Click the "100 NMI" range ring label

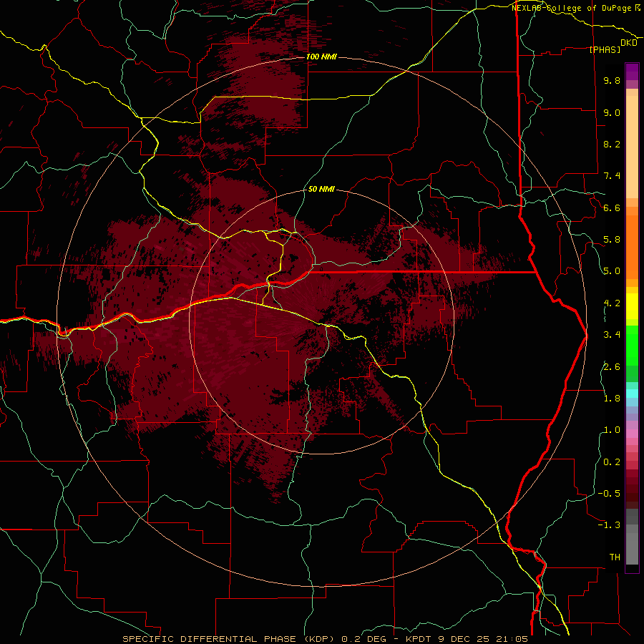click(321, 57)
